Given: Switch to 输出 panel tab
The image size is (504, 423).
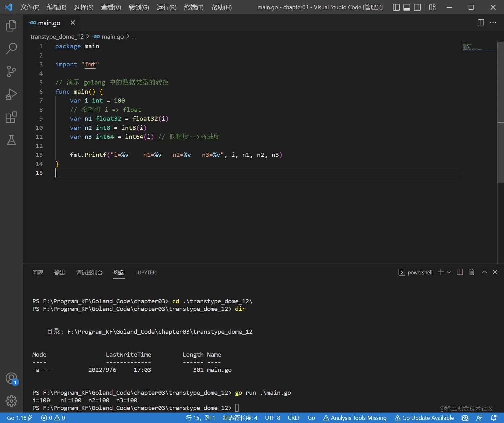Looking at the screenshot, I should point(59,272).
